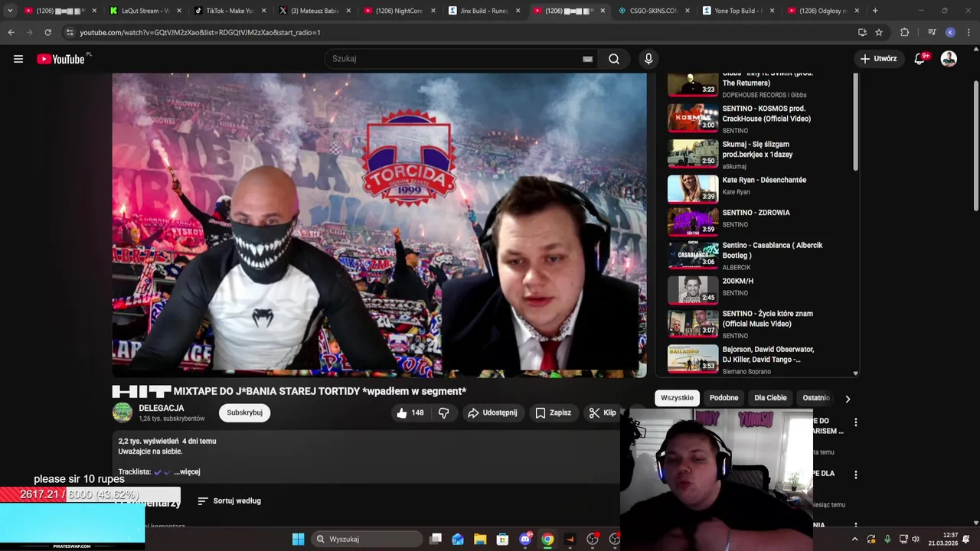Open site information icon in the address bar
The height and width of the screenshot is (551, 980).
point(70,32)
